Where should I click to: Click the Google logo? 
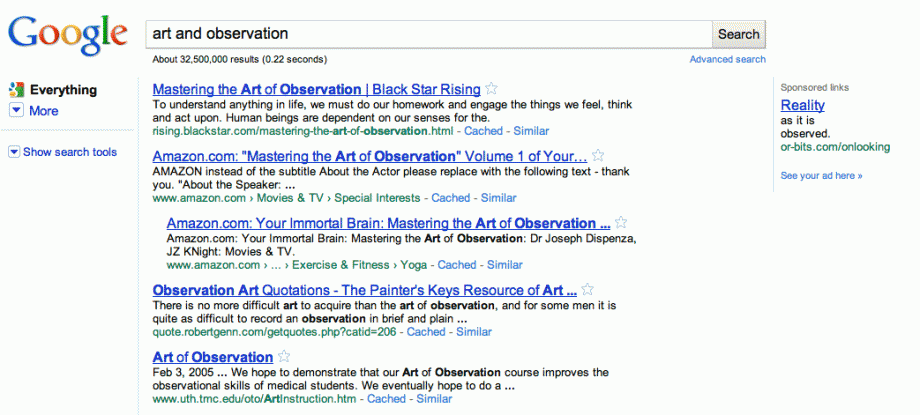tap(67, 36)
